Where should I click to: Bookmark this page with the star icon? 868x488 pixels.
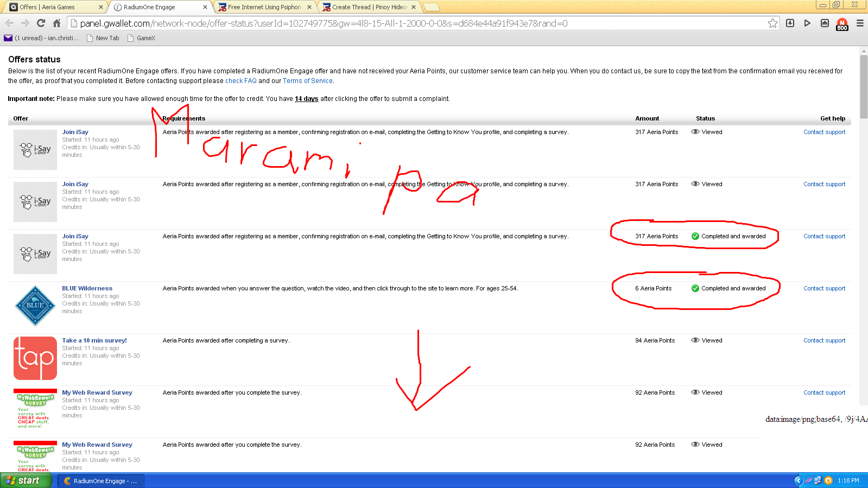point(772,23)
